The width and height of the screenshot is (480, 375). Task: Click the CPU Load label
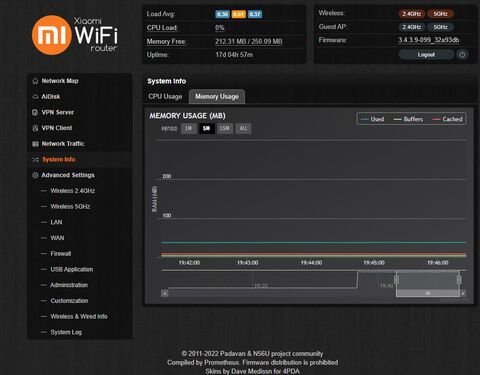click(x=162, y=28)
